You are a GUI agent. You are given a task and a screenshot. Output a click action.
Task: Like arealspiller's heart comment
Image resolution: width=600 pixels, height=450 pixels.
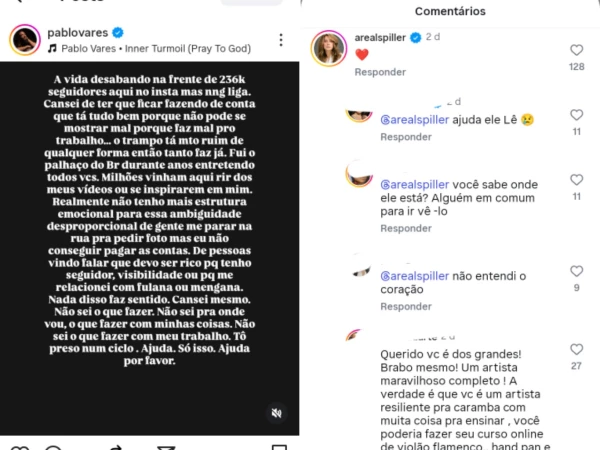pyautogui.click(x=576, y=50)
